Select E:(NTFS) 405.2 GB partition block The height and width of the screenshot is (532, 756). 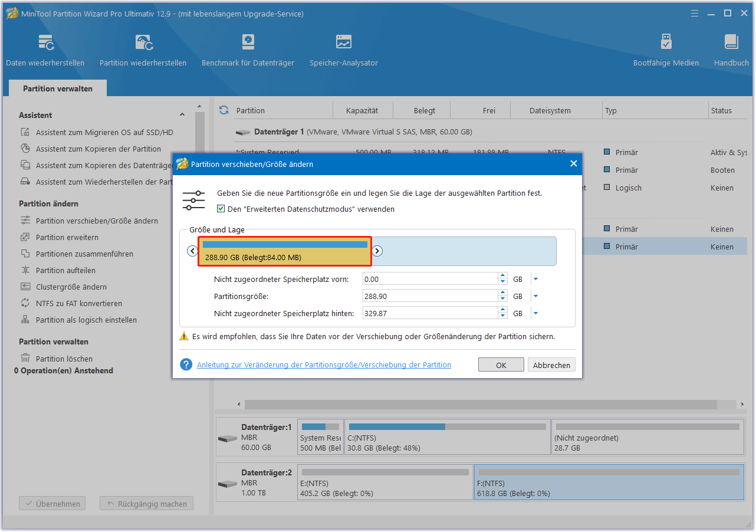tap(385, 482)
